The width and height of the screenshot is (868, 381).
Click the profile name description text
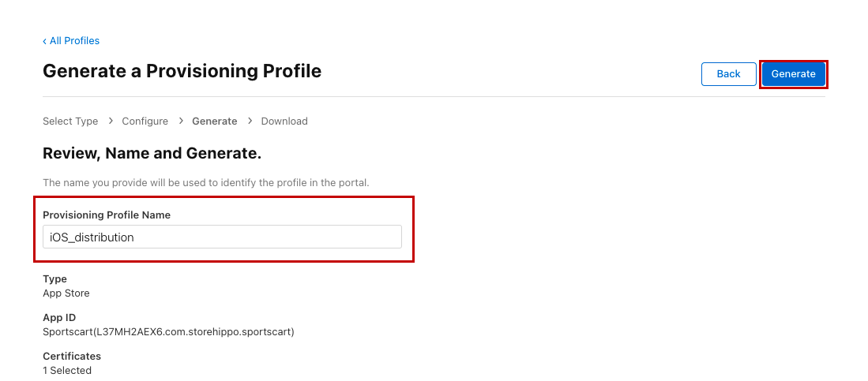(x=205, y=183)
